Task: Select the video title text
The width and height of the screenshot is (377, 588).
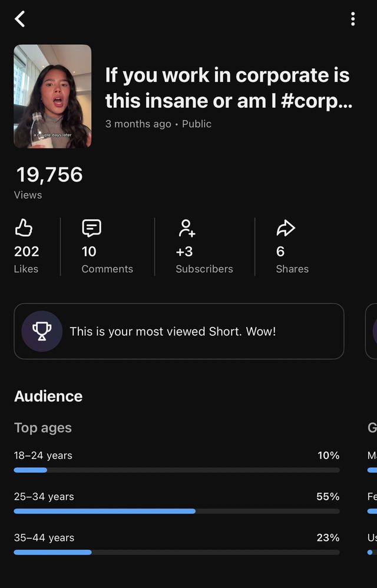Action: pyautogui.click(x=229, y=88)
